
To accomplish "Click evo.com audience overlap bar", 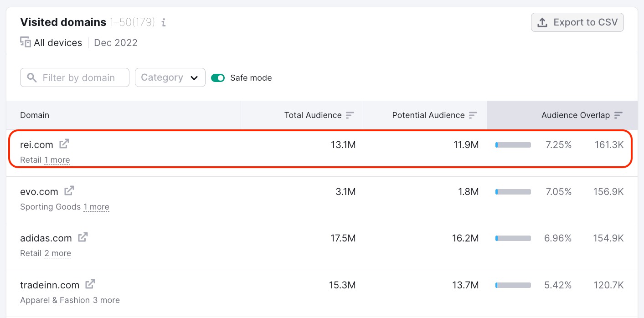I will (513, 192).
